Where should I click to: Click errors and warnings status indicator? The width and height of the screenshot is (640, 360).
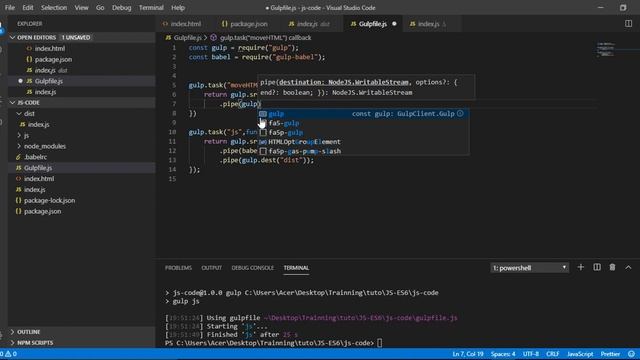click(9, 354)
